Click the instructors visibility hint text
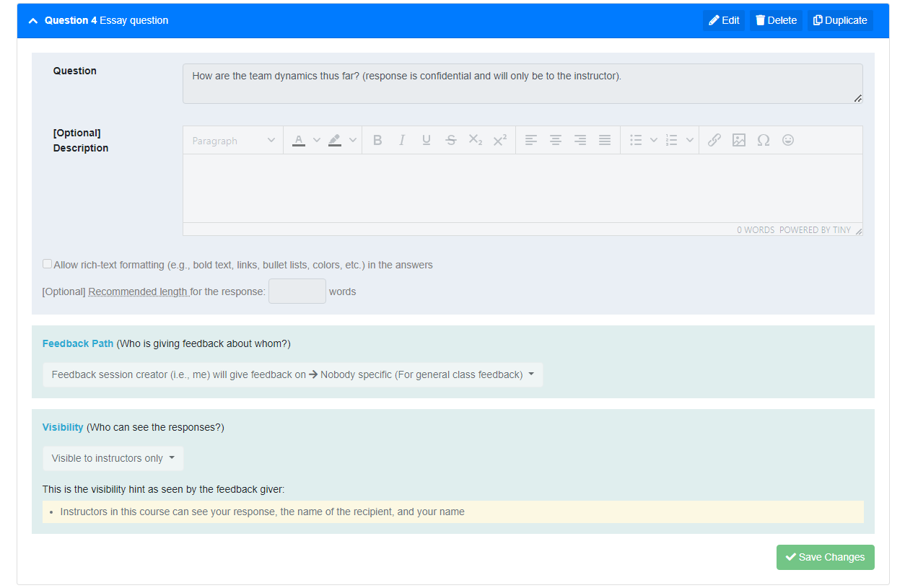 (x=263, y=512)
